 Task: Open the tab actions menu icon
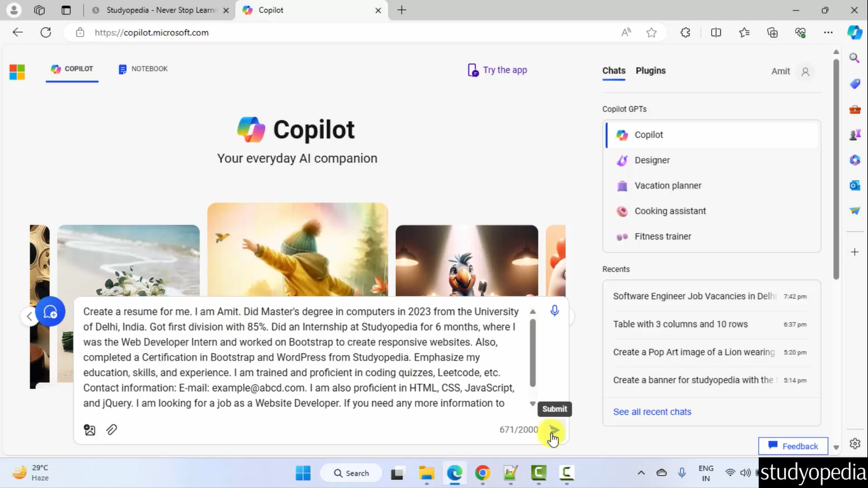point(66,10)
